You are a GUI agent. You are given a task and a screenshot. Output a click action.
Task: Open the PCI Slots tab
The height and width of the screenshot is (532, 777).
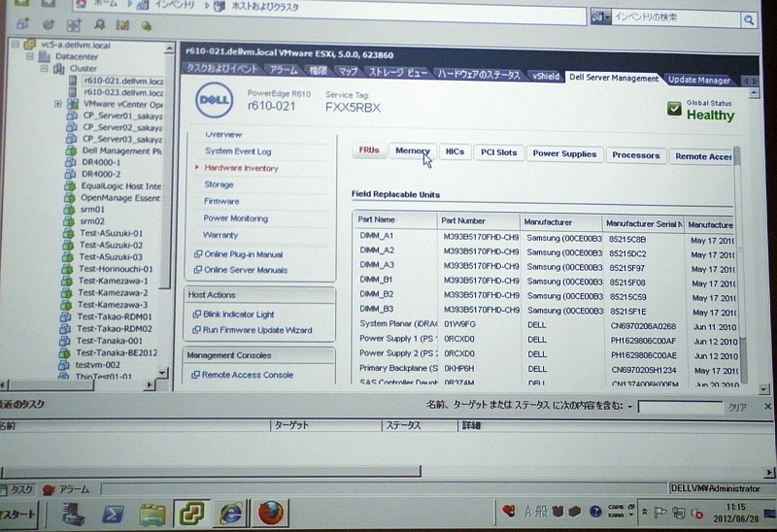(x=498, y=152)
